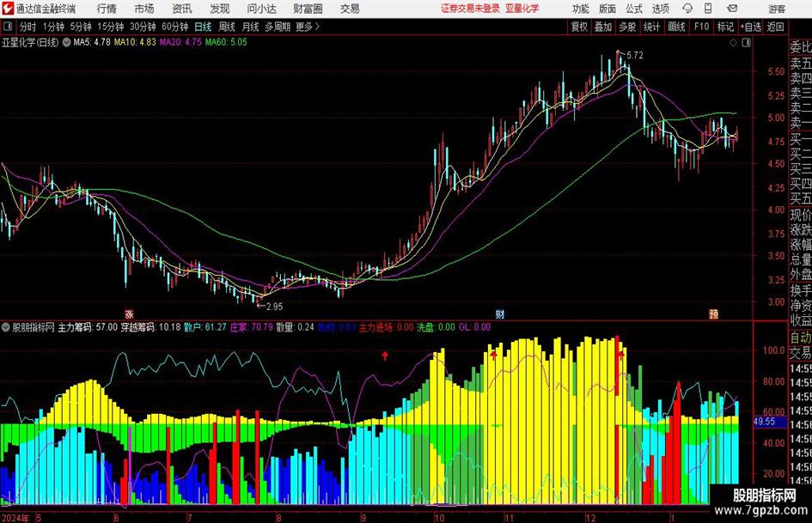Open the 交易 menu
812x523 pixels.
[350, 9]
